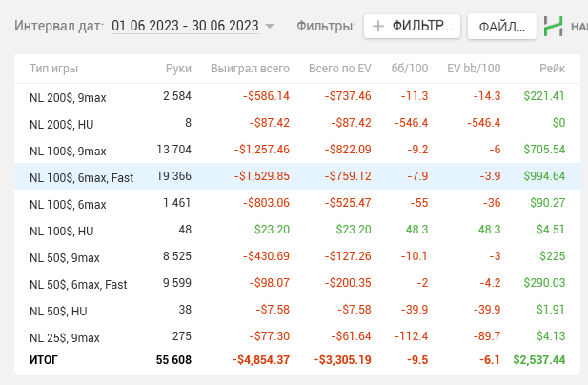The image size is (588, 385).
Task: Select the NL 25$, 9max row
Action: pos(297,336)
